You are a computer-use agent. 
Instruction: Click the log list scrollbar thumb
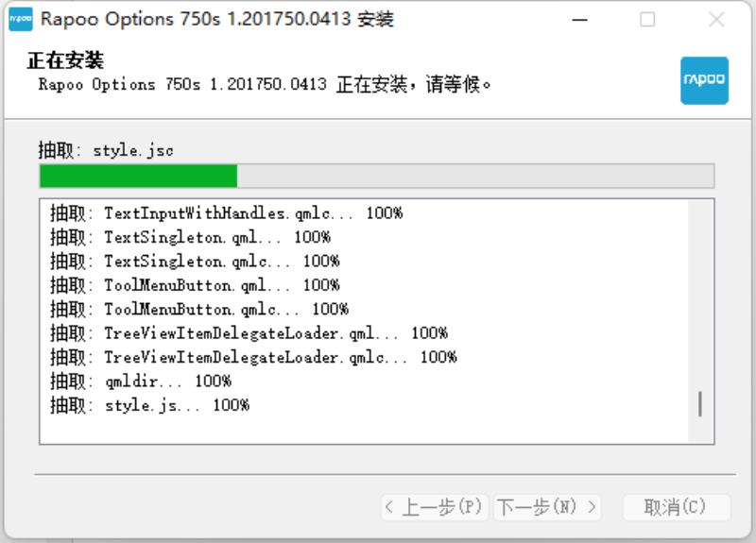pos(699,404)
